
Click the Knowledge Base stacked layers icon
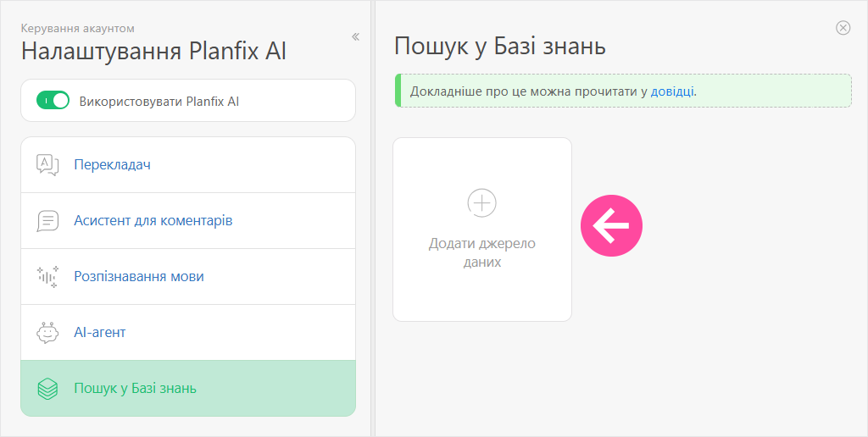[x=47, y=389]
